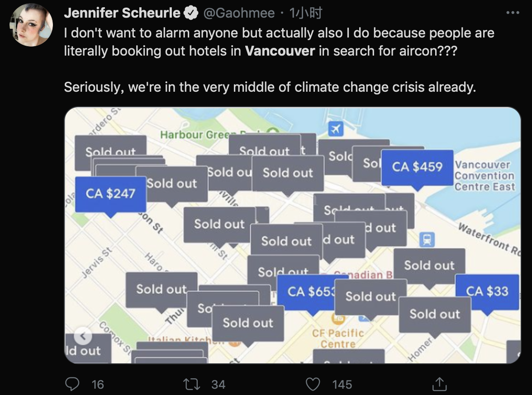
Task: Click the bold Vancouver keyword in tweet
Action: point(280,50)
